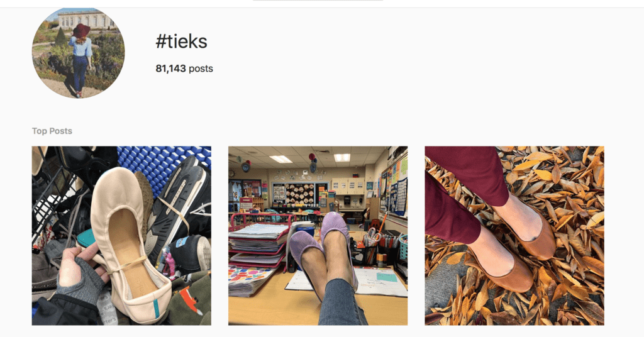This screenshot has height=337, width=644.
Task: Click the classroom bulletin board in the middle post
Action: click(299, 193)
